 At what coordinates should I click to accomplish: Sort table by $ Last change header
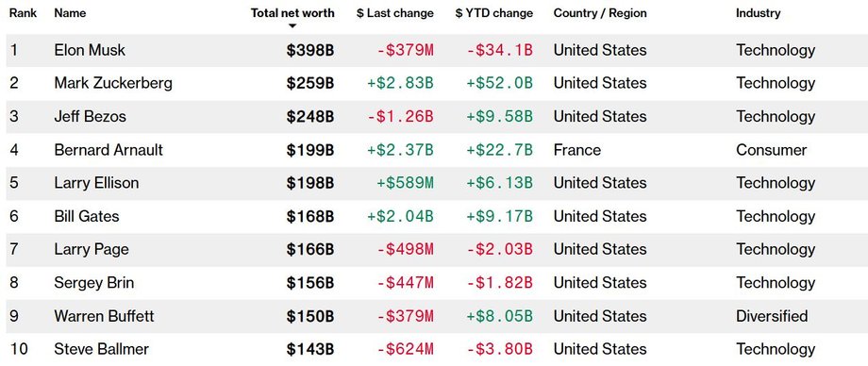[x=394, y=13]
